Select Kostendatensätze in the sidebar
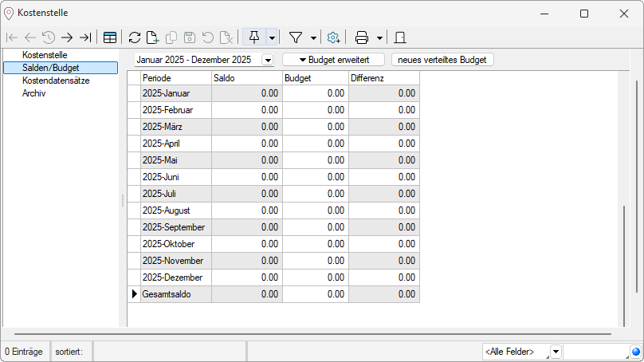Viewport: 644px width, 362px height. [55, 81]
